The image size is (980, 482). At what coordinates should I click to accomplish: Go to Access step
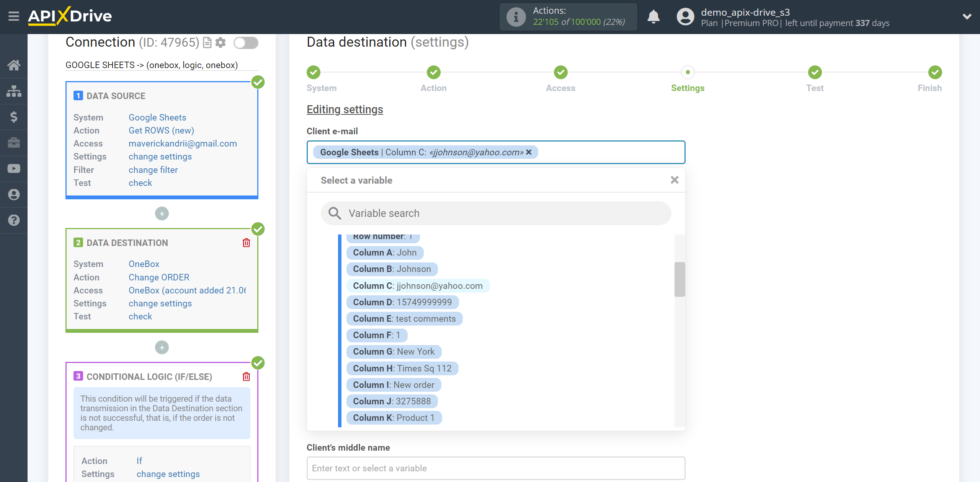pyautogui.click(x=561, y=72)
